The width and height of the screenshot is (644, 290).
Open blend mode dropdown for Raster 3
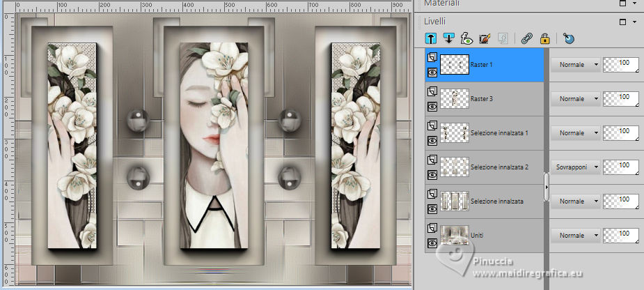click(x=575, y=99)
